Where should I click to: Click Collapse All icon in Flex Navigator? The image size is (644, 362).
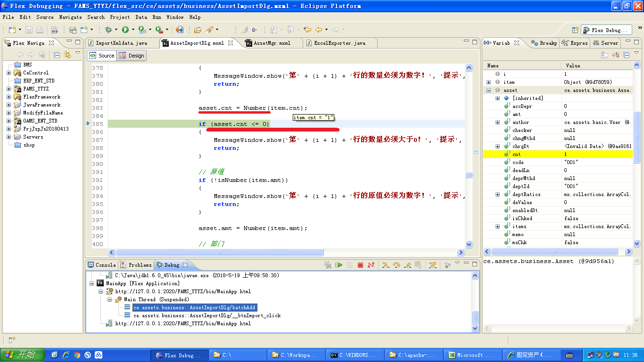(57, 55)
